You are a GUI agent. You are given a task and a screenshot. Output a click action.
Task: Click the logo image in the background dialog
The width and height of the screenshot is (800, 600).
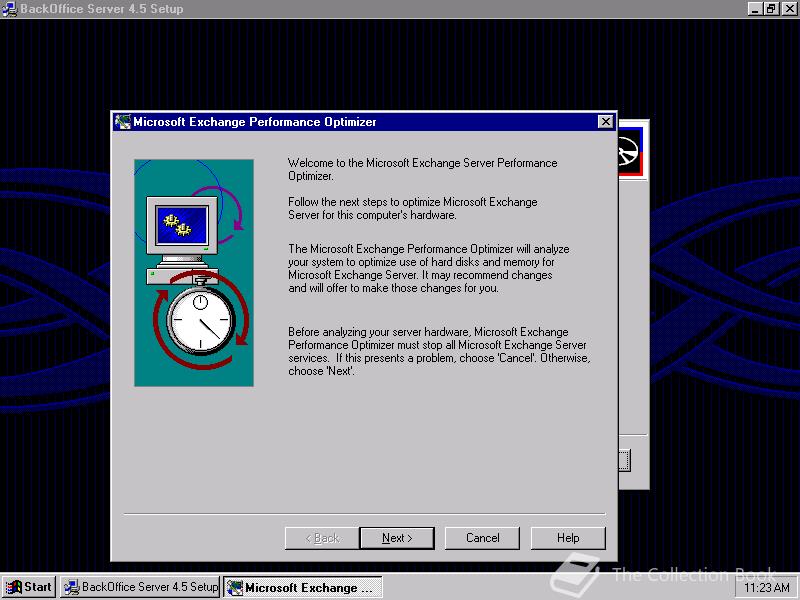click(x=631, y=152)
